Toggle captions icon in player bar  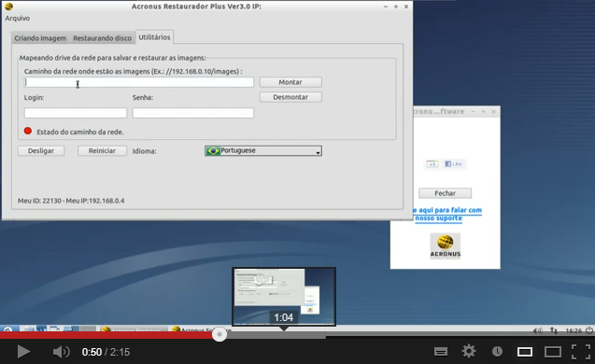[441, 352]
